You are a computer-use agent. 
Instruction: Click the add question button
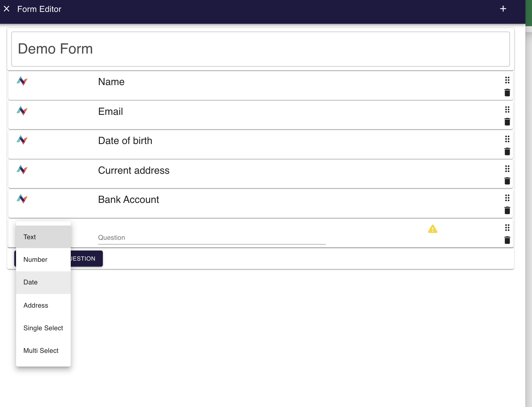coord(86,259)
